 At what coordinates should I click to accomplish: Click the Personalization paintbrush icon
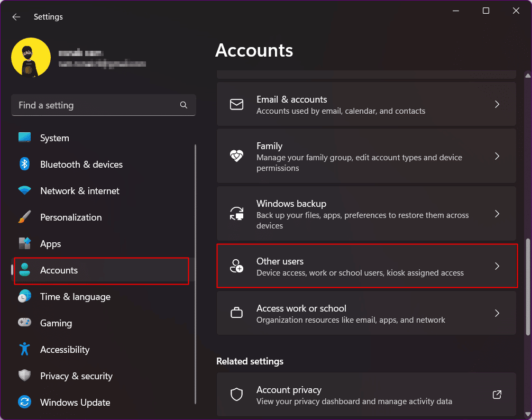pos(24,217)
